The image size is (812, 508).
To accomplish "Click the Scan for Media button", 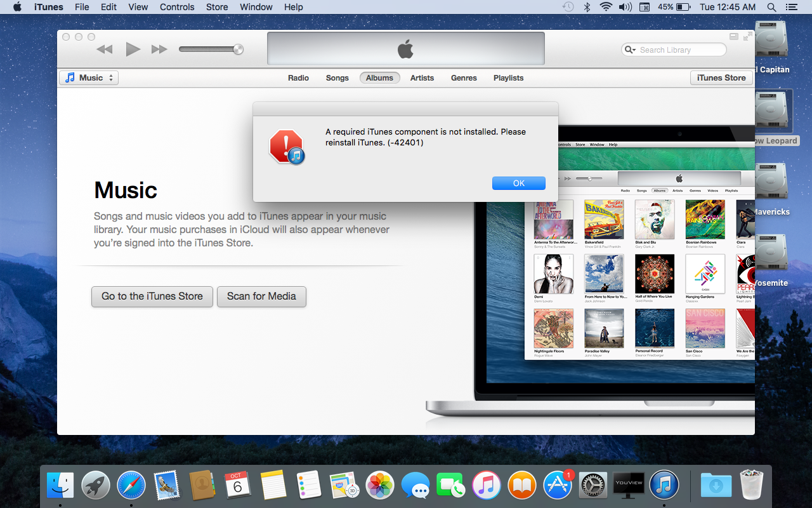I will pos(261,296).
